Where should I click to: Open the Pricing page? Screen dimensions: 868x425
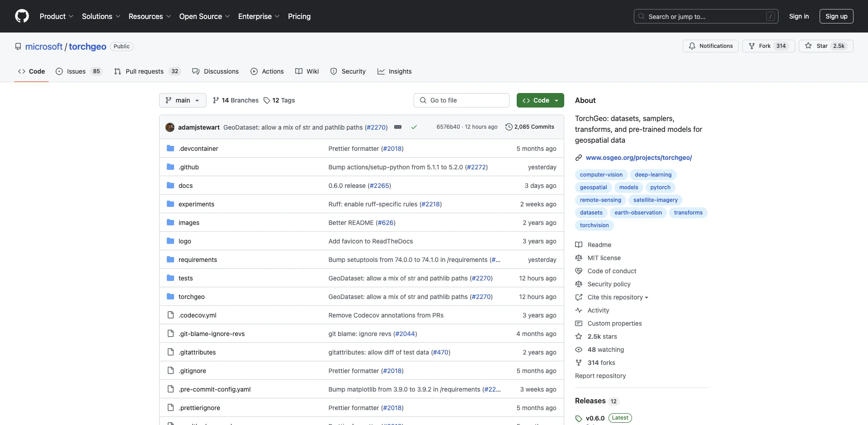pos(299,16)
